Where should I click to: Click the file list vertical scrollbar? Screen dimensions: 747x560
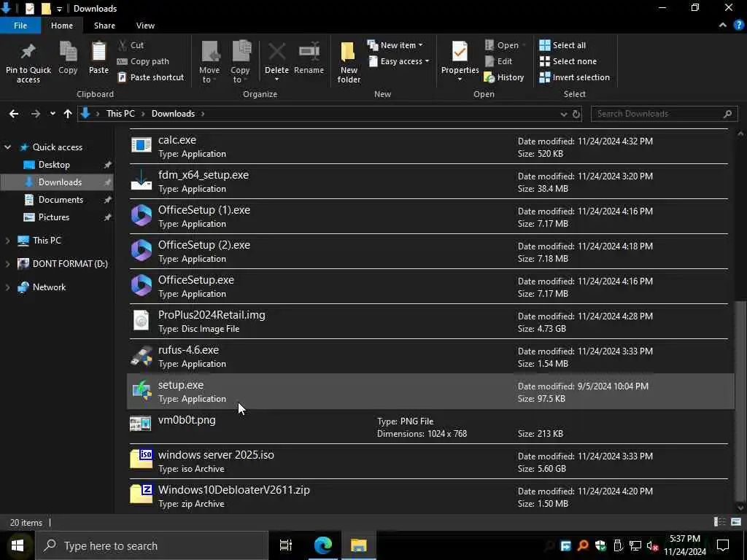pos(740,402)
